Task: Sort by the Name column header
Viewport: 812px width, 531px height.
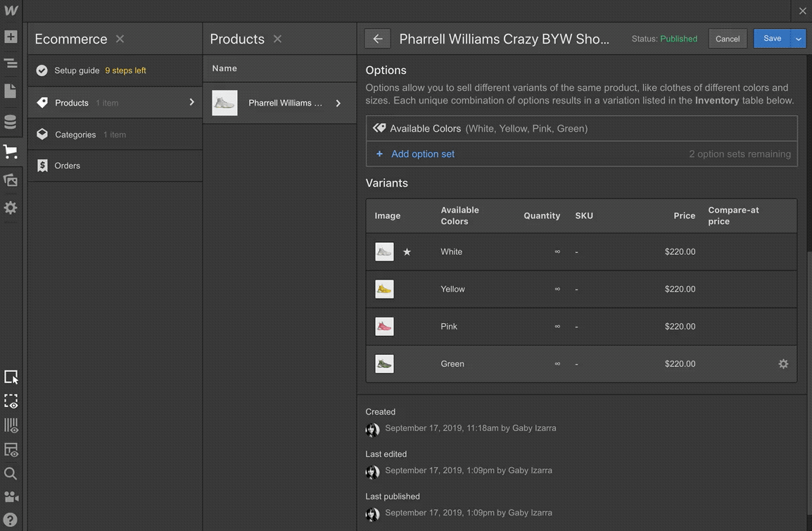Action: pos(224,68)
